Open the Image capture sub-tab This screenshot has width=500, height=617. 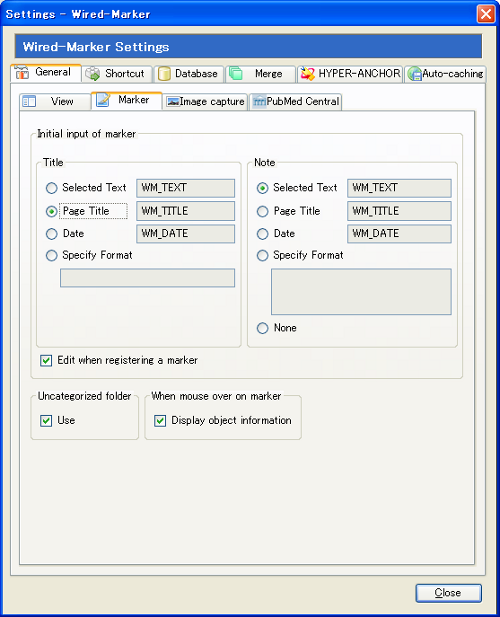tap(205, 102)
